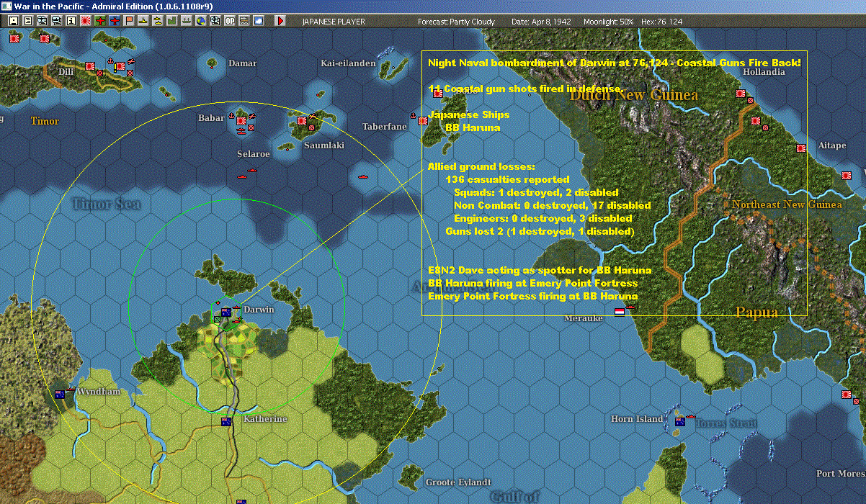Open the globe toolbar icon
This screenshot has width=866, height=504.
201,21
